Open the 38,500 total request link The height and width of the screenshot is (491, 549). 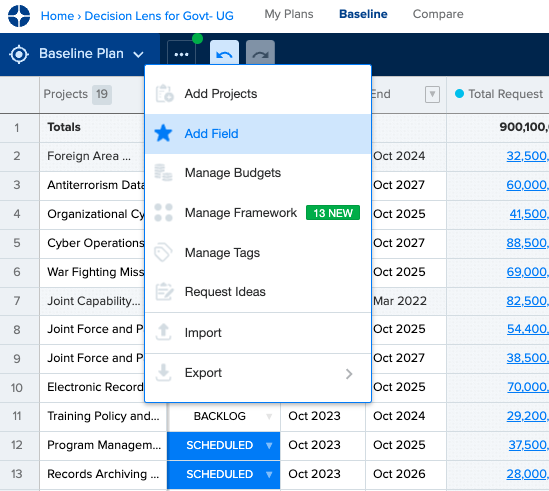(x=528, y=358)
